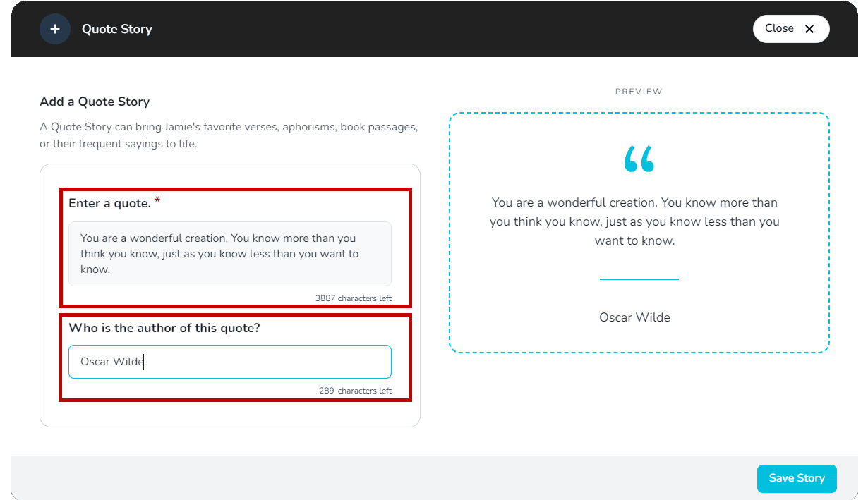Image resolution: width=868 pixels, height=500 pixels.
Task: Select the Quote Story title text
Action: pos(116,29)
